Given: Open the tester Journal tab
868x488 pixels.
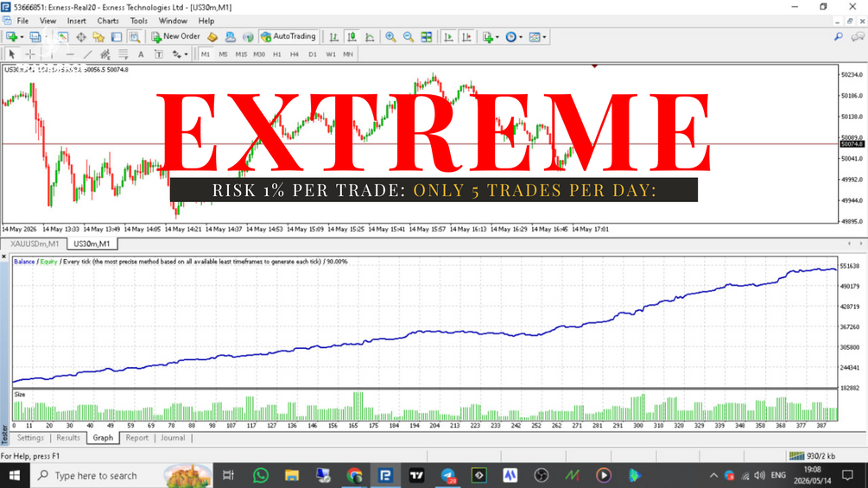Looking at the screenshot, I should point(173,438).
